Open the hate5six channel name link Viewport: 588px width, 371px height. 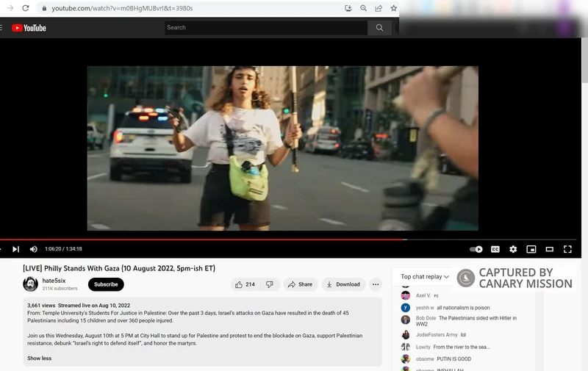pyautogui.click(x=54, y=281)
